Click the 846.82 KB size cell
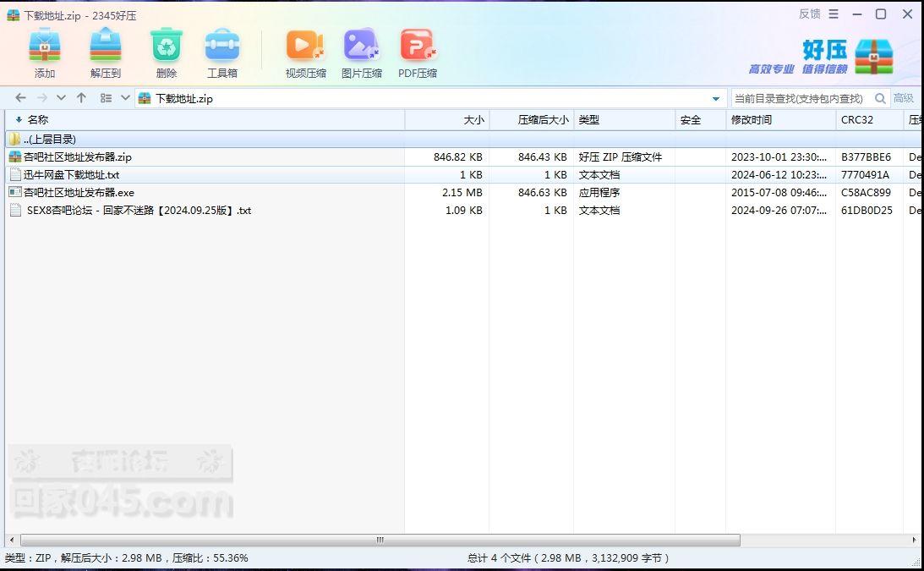 click(458, 156)
